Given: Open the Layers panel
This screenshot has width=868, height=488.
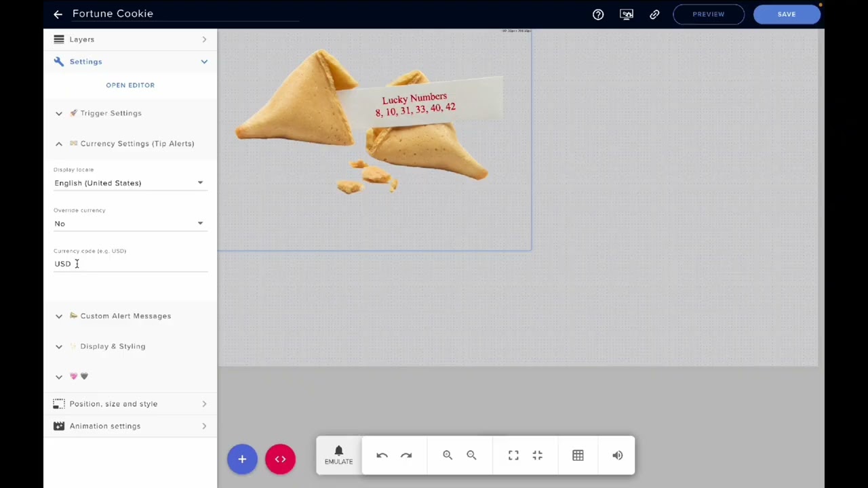Looking at the screenshot, I should [130, 39].
